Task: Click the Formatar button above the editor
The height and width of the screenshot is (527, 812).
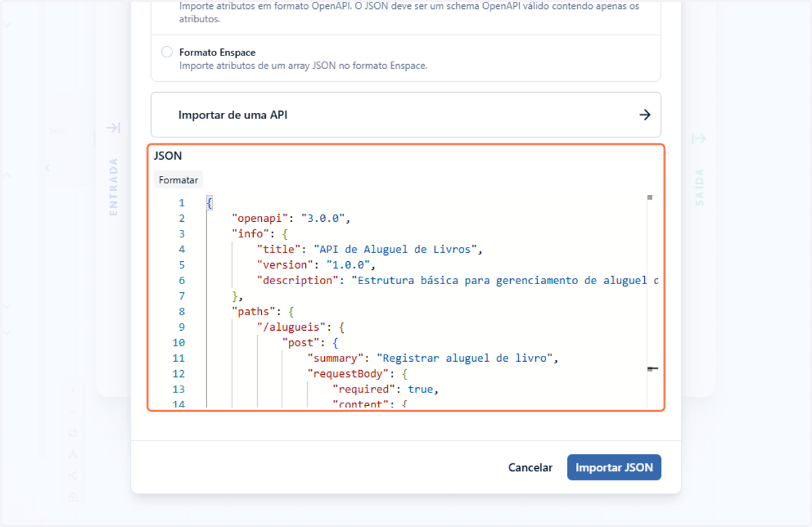Action: coord(179,180)
